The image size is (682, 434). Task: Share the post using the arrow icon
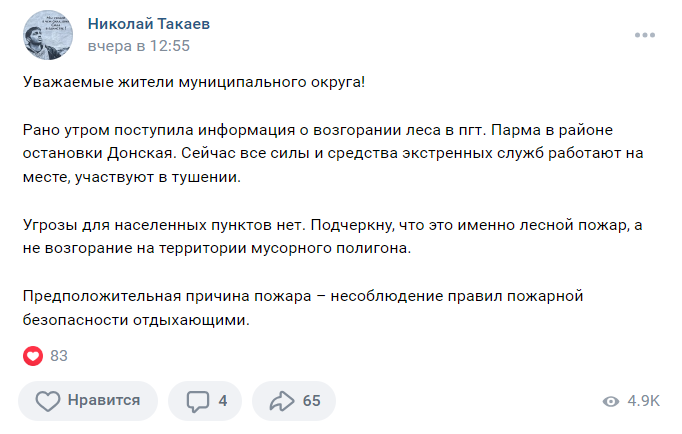point(282,401)
